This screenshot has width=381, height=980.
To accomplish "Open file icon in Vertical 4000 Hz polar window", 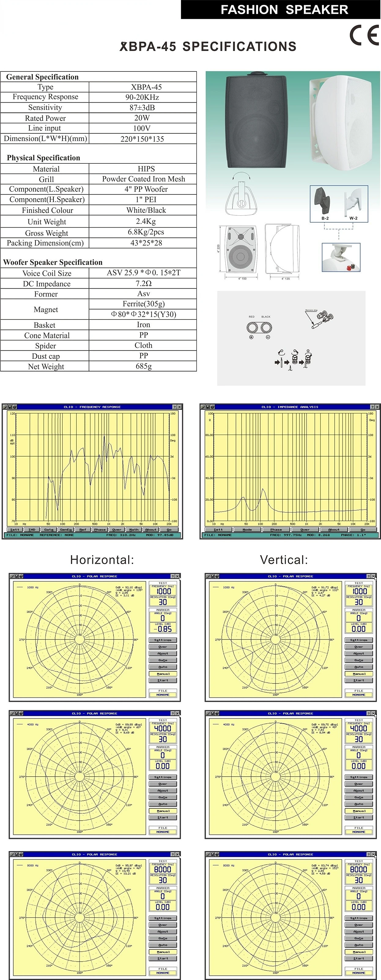I will 208,713.
